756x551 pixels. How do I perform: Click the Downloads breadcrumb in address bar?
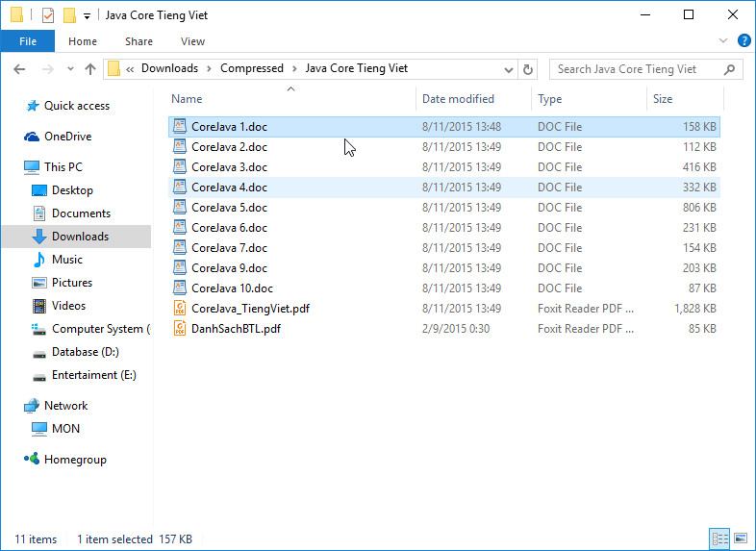pyautogui.click(x=169, y=68)
